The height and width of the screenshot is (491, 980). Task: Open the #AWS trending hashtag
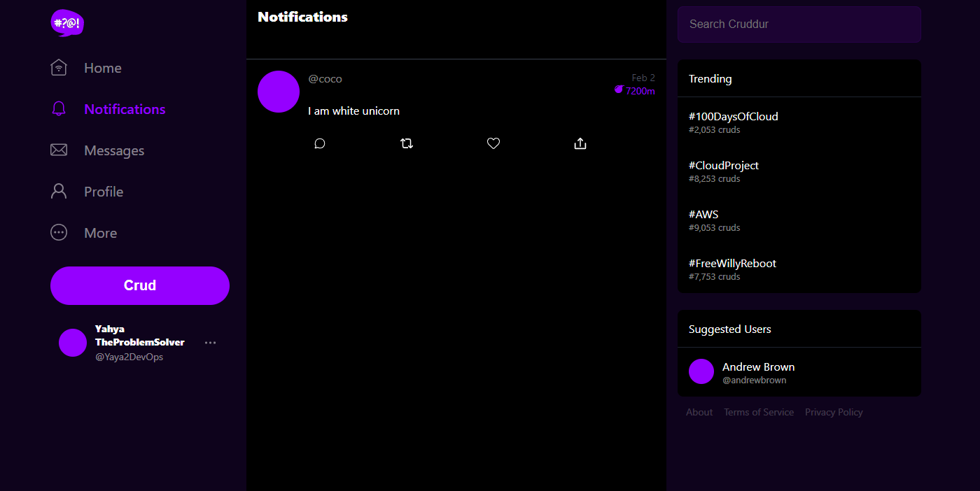click(x=703, y=215)
